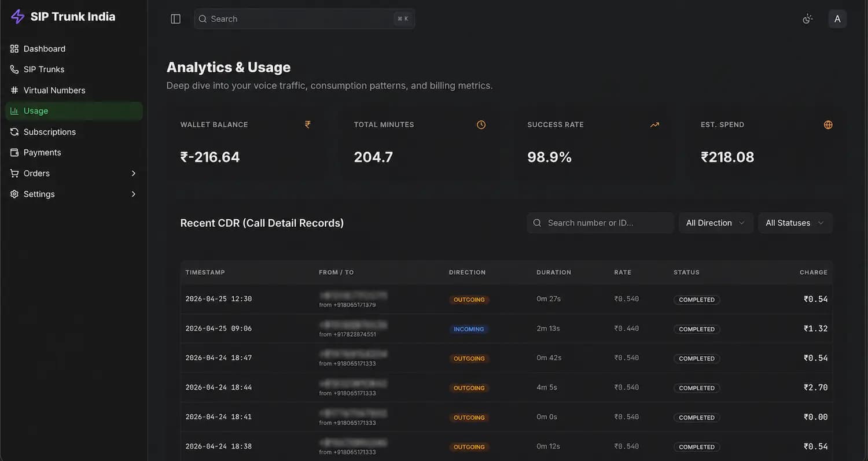Click duration 2m 13s

tap(548, 329)
